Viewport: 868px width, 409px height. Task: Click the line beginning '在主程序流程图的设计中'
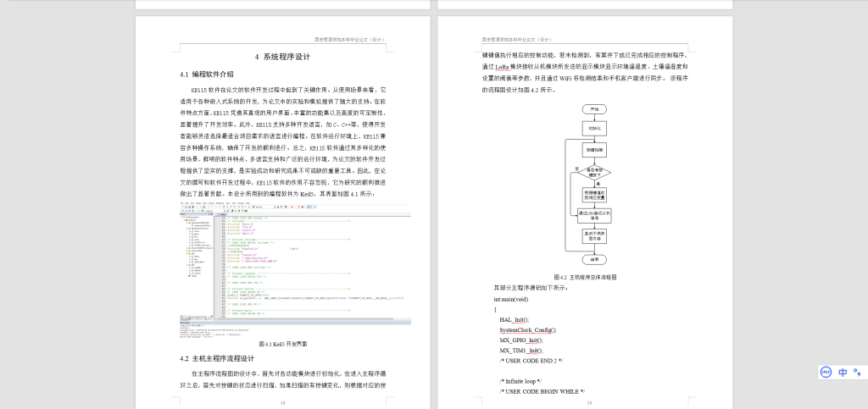[288, 373]
